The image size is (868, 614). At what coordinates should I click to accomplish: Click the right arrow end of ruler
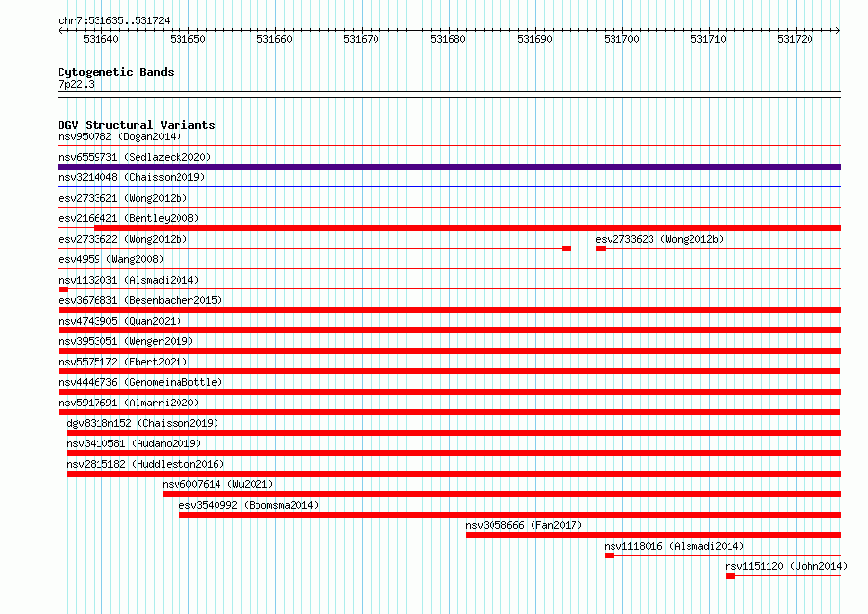pyautogui.click(x=838, y=30)
